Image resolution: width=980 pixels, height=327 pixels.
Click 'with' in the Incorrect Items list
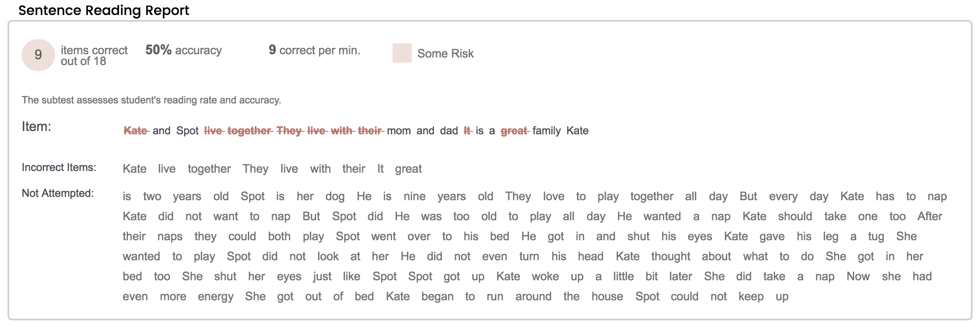point(320,169)
